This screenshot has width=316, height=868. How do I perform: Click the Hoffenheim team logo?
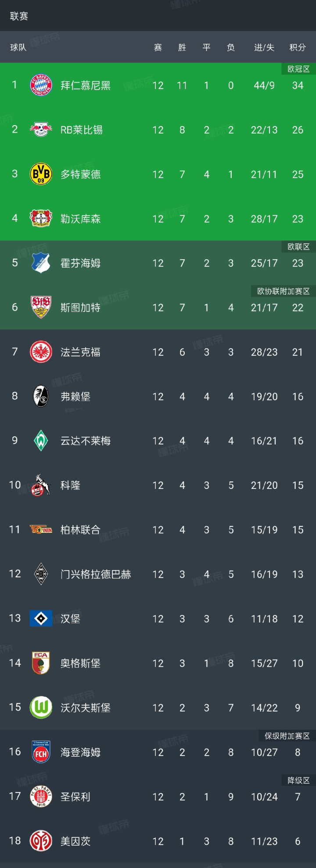click(41, 263)
